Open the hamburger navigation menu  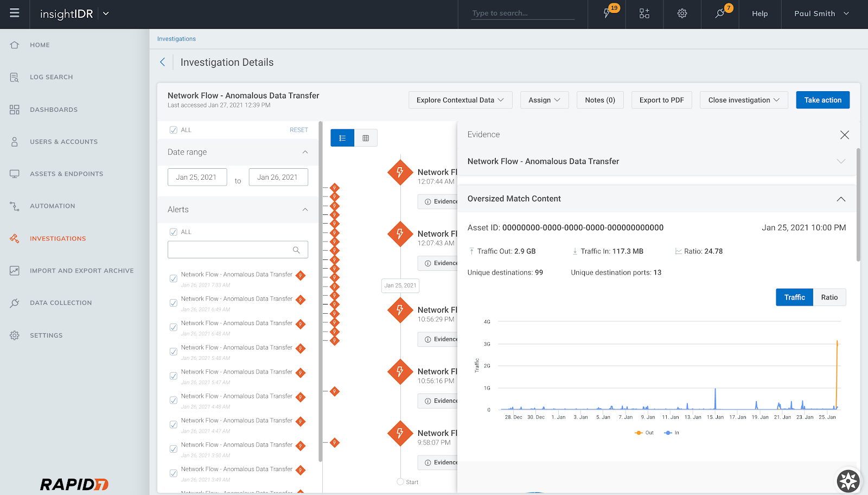15,13
